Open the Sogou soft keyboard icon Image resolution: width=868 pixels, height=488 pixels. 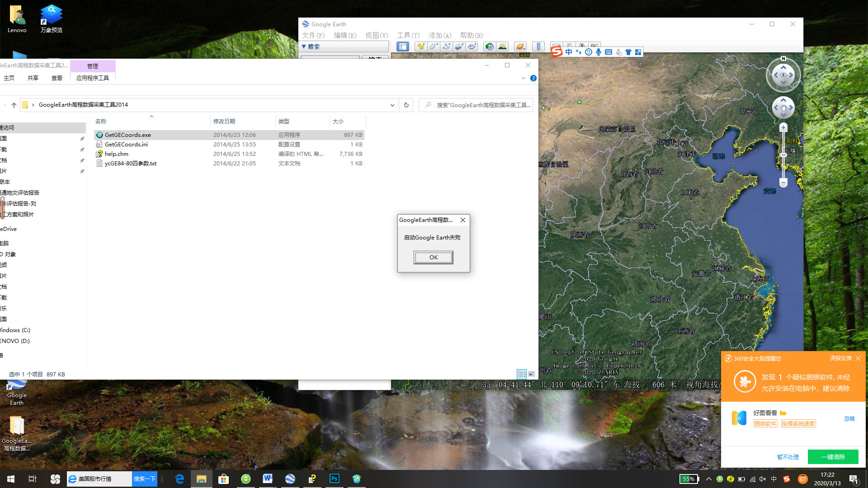click(609, 52)
